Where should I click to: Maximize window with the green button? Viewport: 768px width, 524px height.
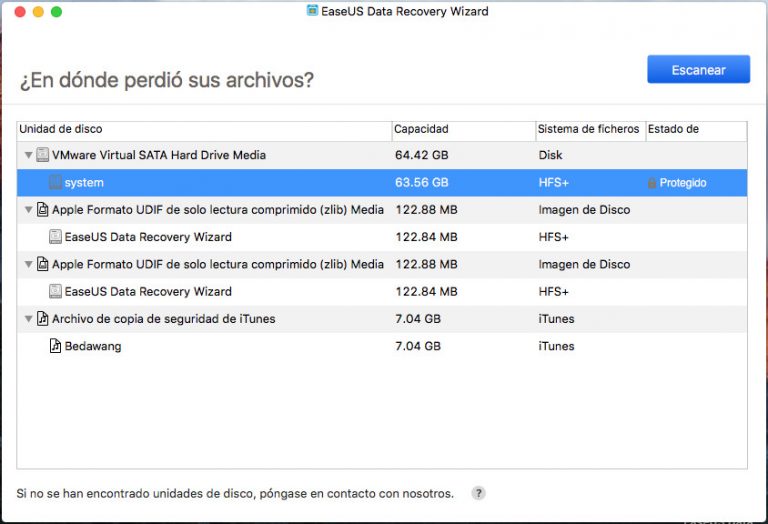tap(56, 11)
